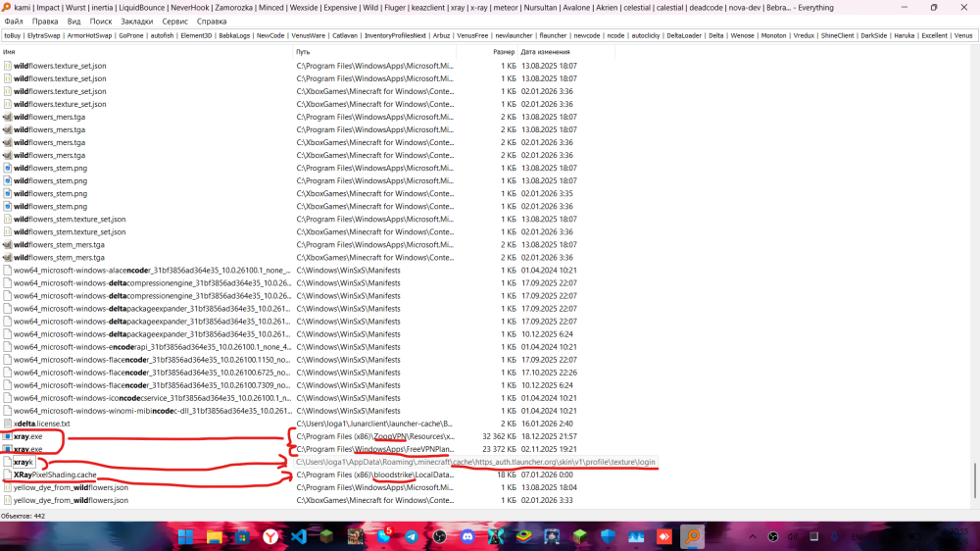Click the FreeVPNPlanet WindowsApps path cell
Screen dimensions: 980x551
(x=375, y=449)
